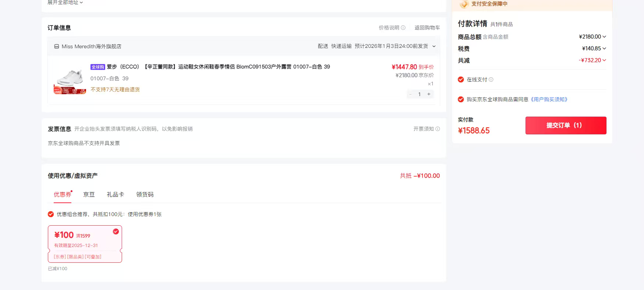Expand the 共减 -¥732.20 discount details
Viewport: 644px width, 290px height.
604,60
